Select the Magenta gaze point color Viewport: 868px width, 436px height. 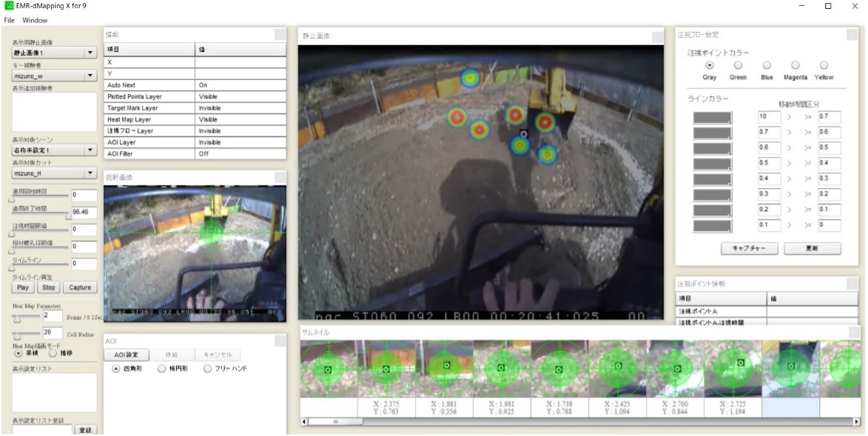795,65
